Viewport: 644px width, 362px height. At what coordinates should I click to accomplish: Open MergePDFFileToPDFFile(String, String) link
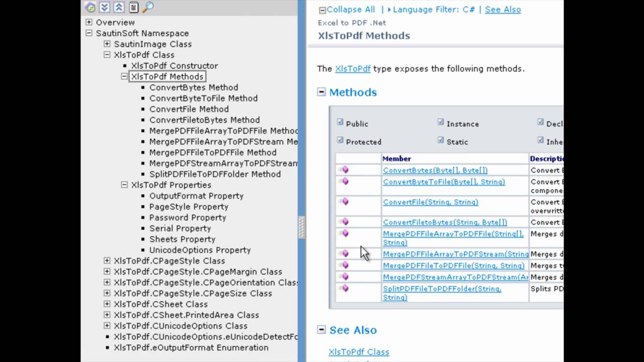[454, 265]
